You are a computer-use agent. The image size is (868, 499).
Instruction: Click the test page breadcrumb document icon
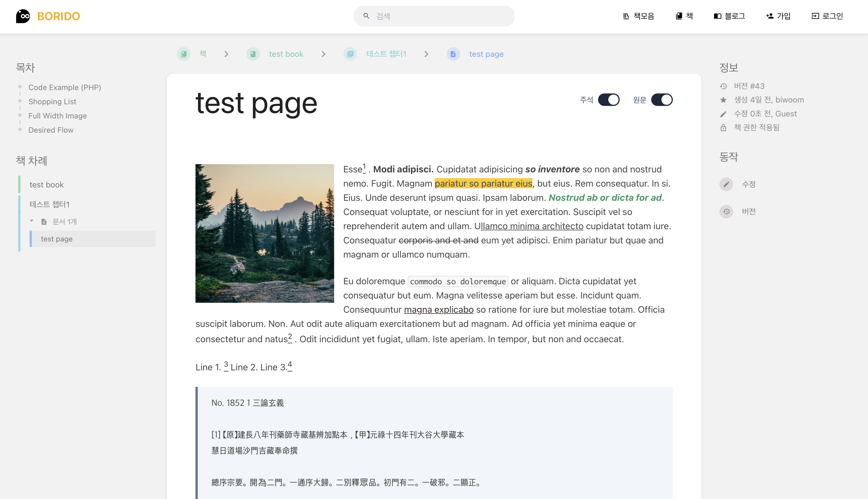[x=453, y=54]
